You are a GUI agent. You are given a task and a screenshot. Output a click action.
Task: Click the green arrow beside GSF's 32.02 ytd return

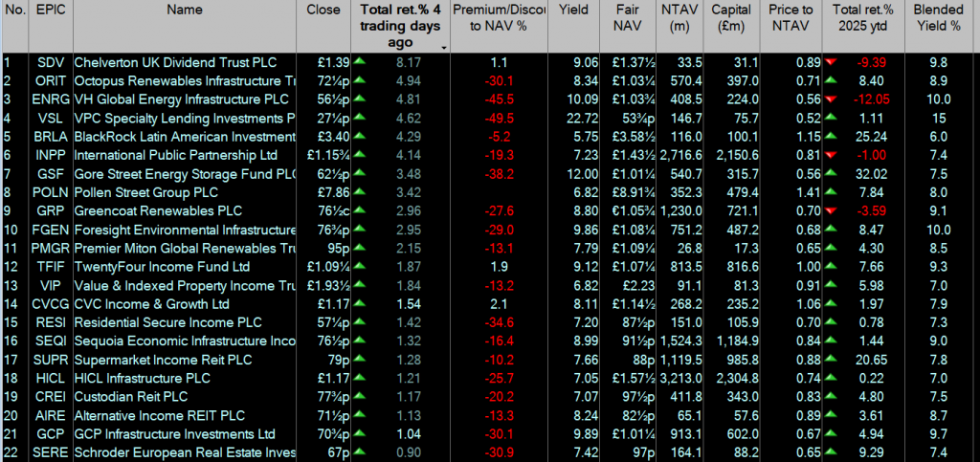[832, 171]
